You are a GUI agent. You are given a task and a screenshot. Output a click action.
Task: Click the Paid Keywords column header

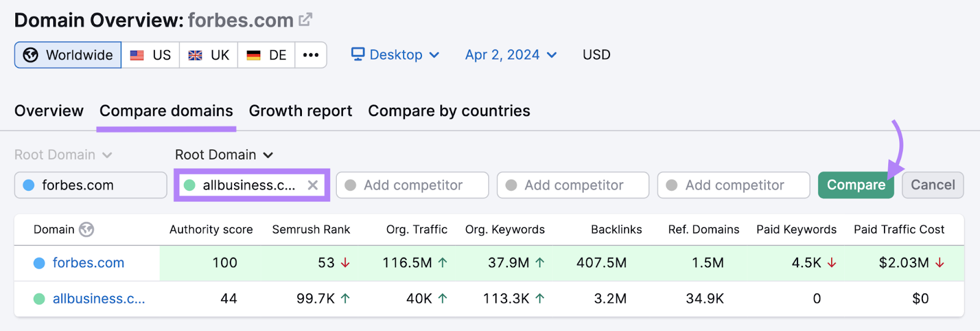point(796,230)
